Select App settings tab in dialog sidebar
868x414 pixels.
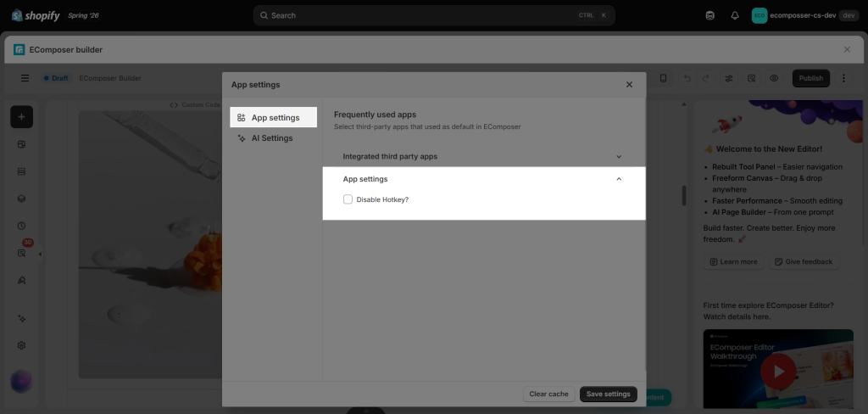(274, 117)
